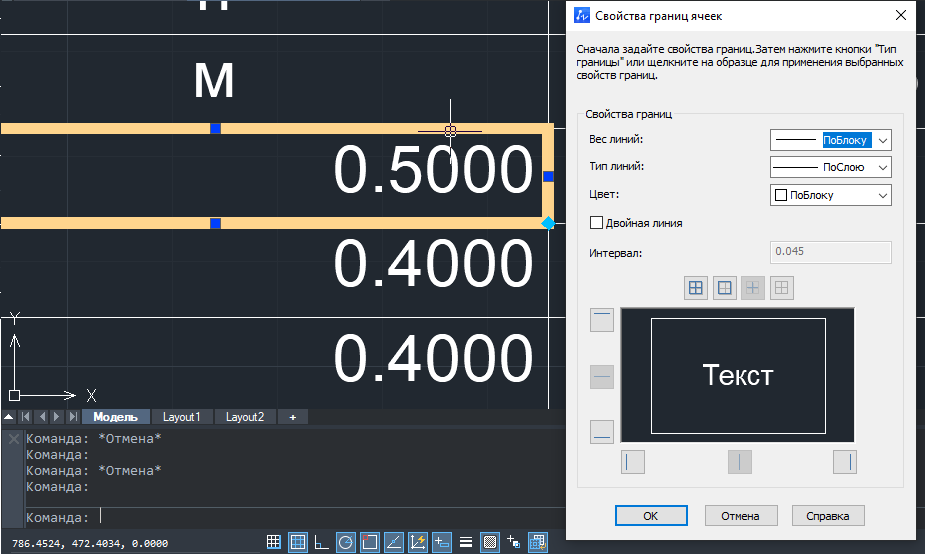This screenshot has height=554, width=925.
Task: Enable the Двойная линия checkbox
Action: point(597,223)
